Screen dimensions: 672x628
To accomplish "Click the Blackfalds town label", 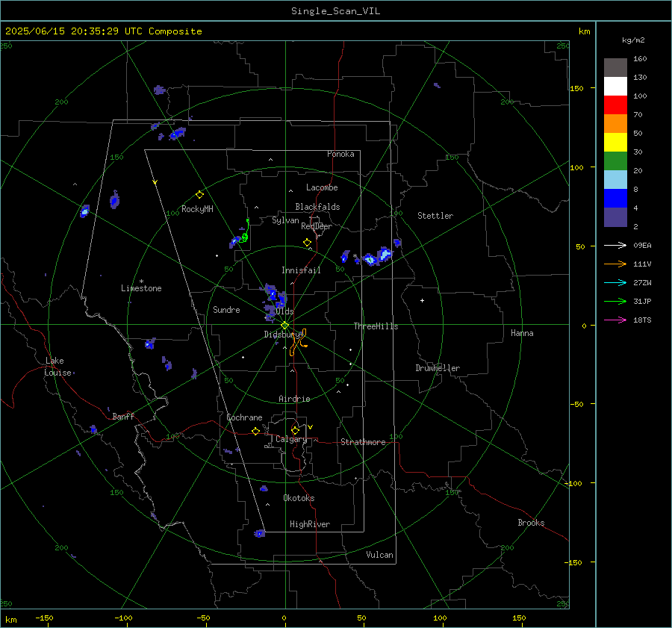I will (x=317, y=207).
